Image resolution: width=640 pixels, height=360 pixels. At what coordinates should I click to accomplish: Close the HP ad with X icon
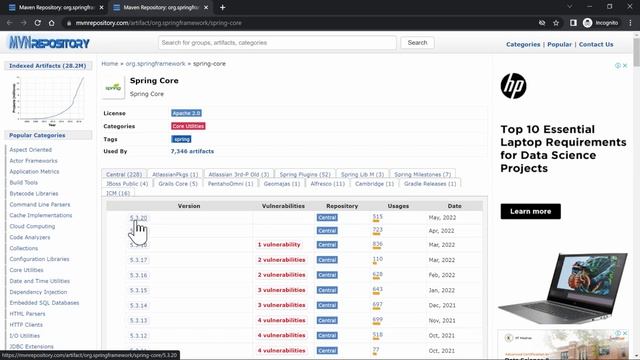(625, 65)
